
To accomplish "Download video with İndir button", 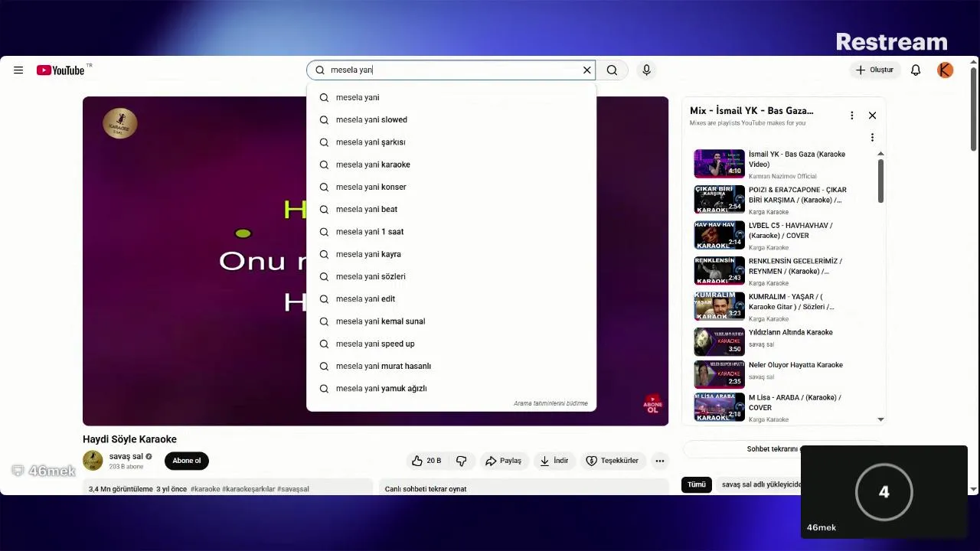I will (554, 461).
